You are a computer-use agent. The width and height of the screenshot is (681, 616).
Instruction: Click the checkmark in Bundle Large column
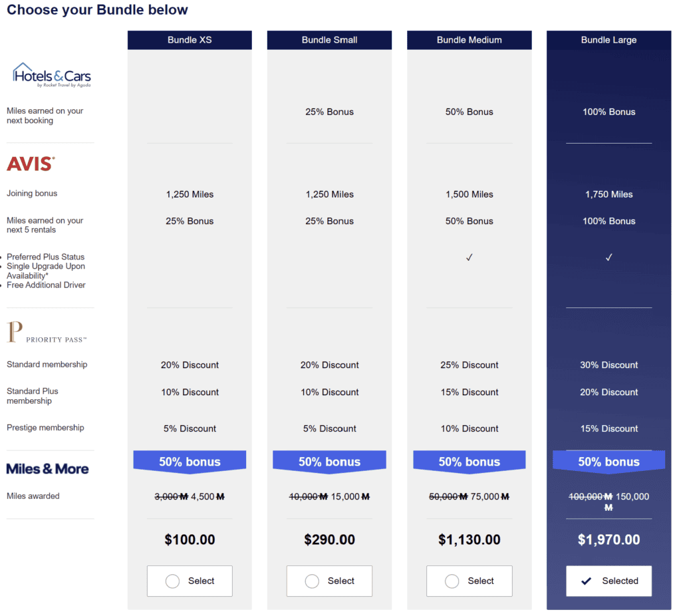[609, 257]
